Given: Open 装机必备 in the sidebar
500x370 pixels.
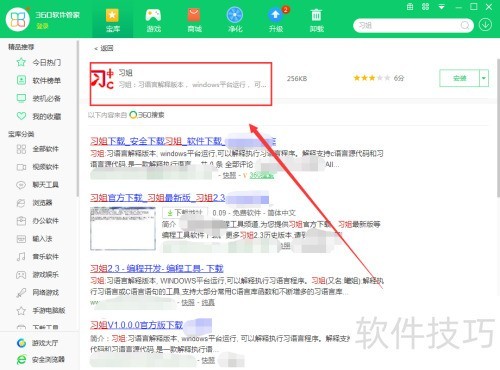Looking at the screenshot, I should 39,98.
